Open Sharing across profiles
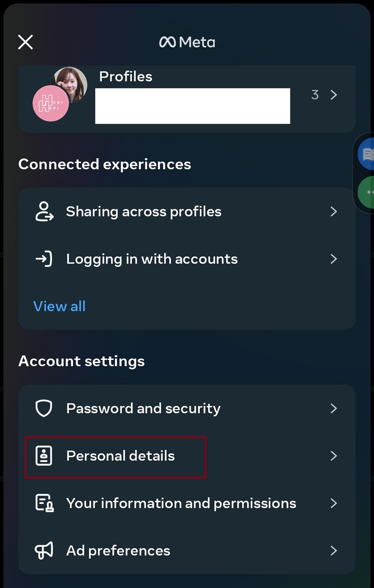The width and height of the screenshot is (374, 588). click(144, 211)
